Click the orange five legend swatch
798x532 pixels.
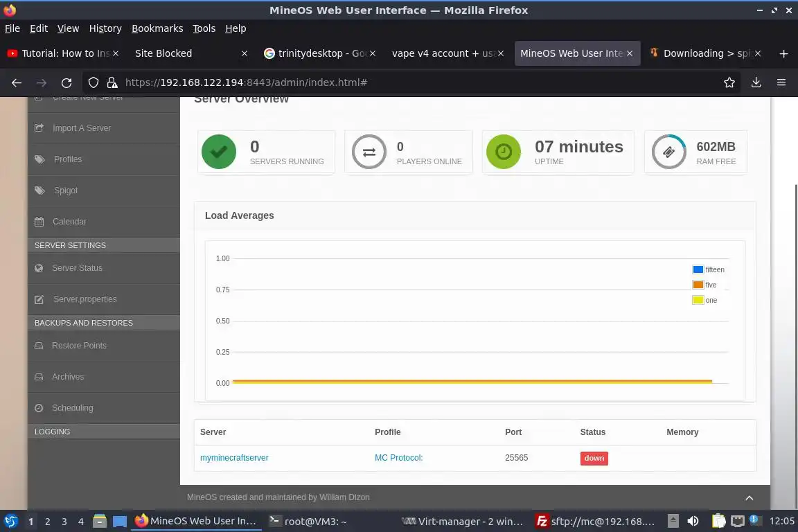(698, 285)
